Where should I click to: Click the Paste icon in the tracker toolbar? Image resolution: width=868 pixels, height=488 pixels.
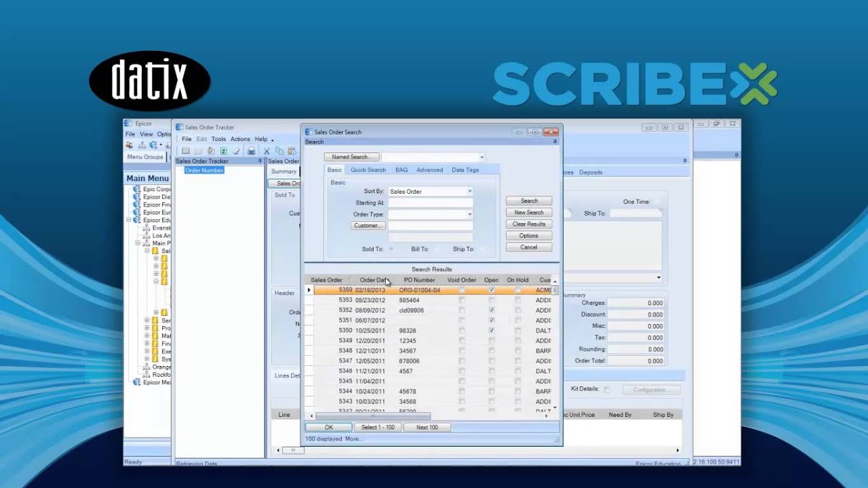coord(292,151)
